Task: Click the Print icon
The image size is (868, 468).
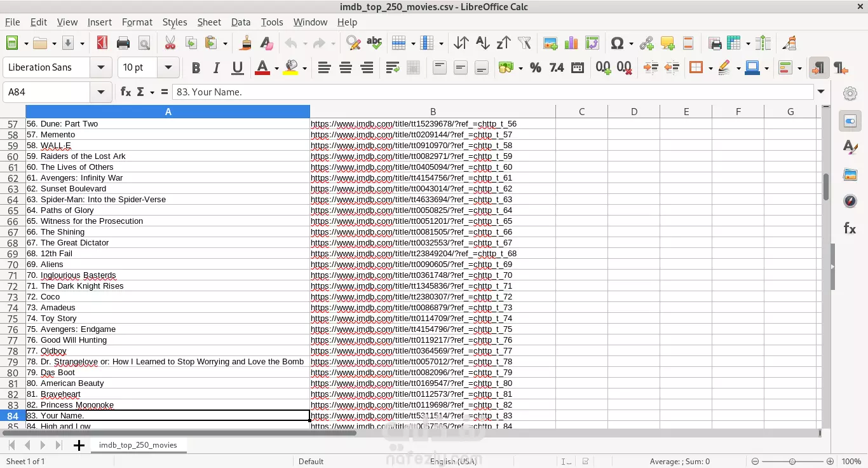Action: click(123, 43)
